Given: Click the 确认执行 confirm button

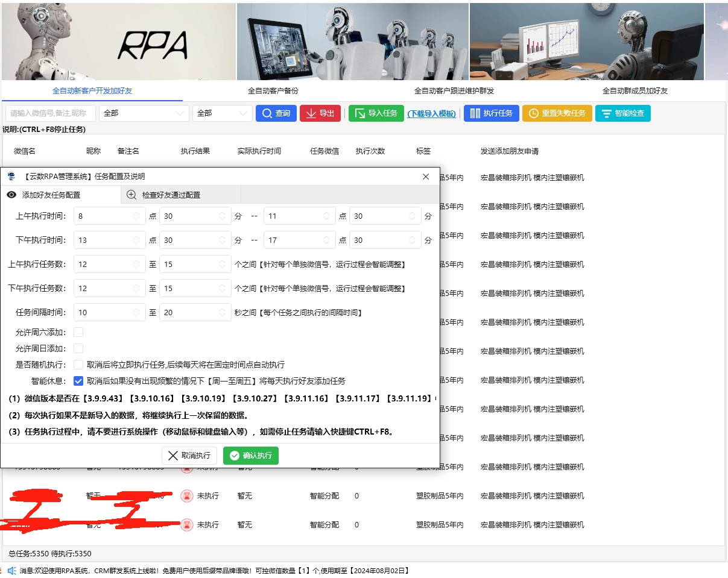Looking at the screenshot, I should pyautogui.click(x=250, y=456).
